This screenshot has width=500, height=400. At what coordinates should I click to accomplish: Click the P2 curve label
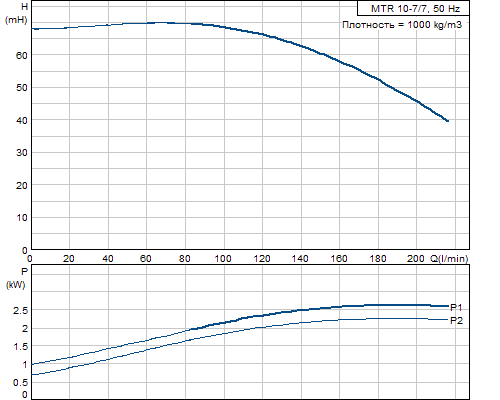pyautogui.click(x=456, y=321)
